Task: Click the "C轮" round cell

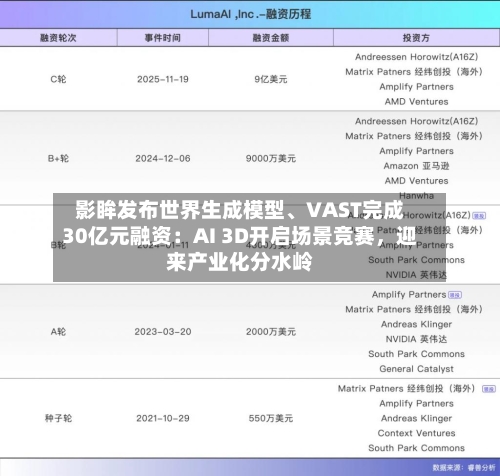Action: point(58,79)
